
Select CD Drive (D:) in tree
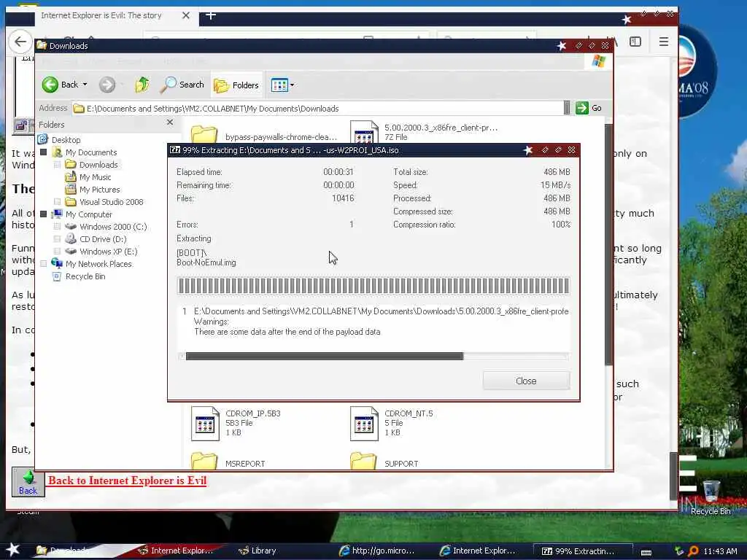(x=103, y=239)
